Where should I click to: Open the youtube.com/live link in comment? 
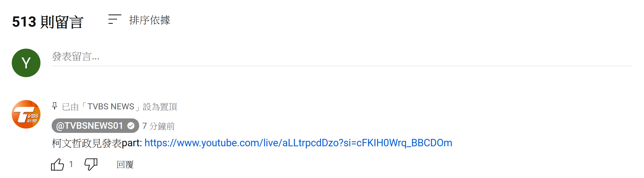(298, 143)
